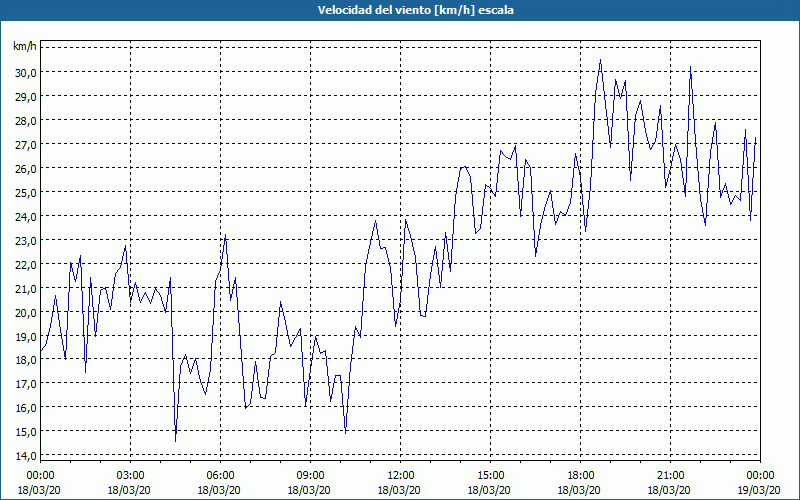Click the "18:00" x-axis time label
The height and width of the screenshot is (500, 800).
(x=580, y=476)
